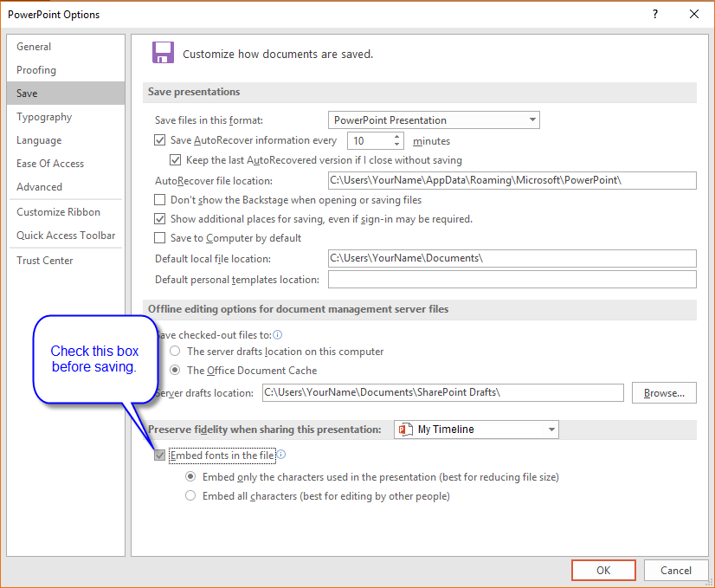Switch to Language options
The width and height of the screenshot is (715, 588).
click(66, 140)
